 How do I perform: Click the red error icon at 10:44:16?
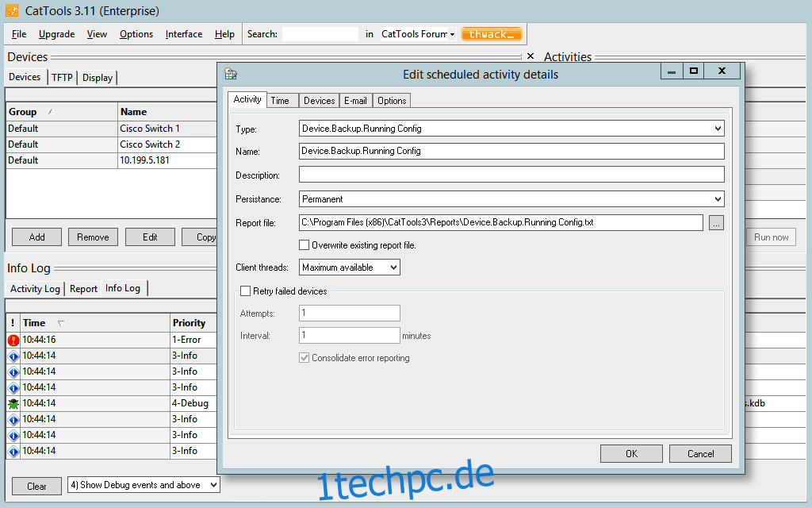[13, 340]
